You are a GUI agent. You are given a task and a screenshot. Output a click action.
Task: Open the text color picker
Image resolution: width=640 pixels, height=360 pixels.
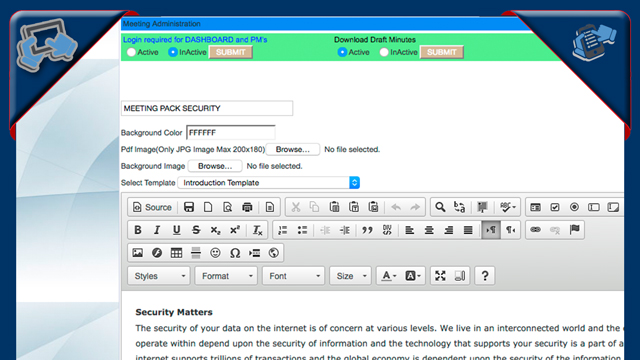[389, 276]
